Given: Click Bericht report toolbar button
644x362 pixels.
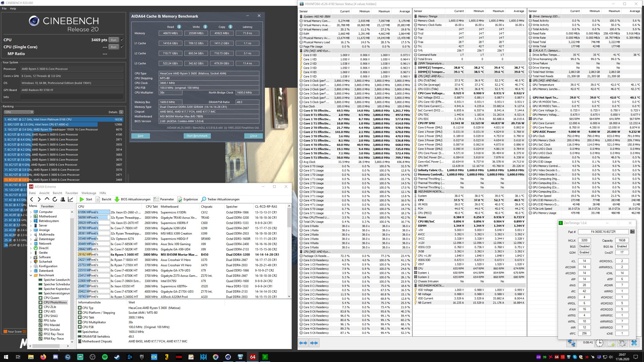Looking at the screenshot, I should click(x=103, y=199).
